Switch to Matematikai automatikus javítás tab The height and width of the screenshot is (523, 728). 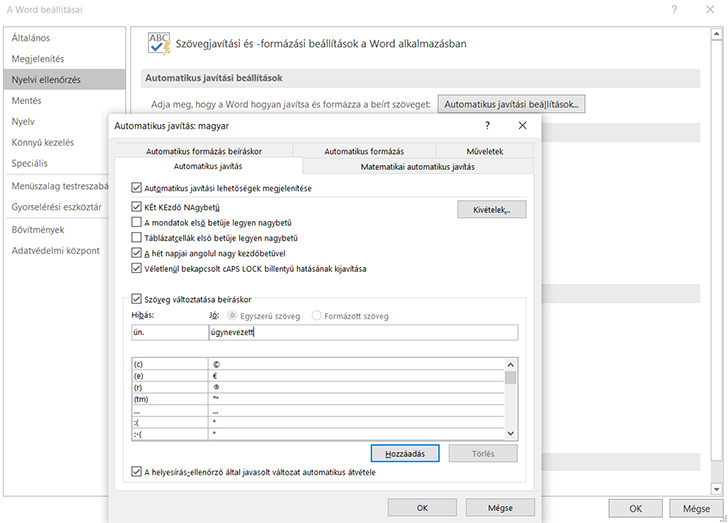[x=417, y=166]
